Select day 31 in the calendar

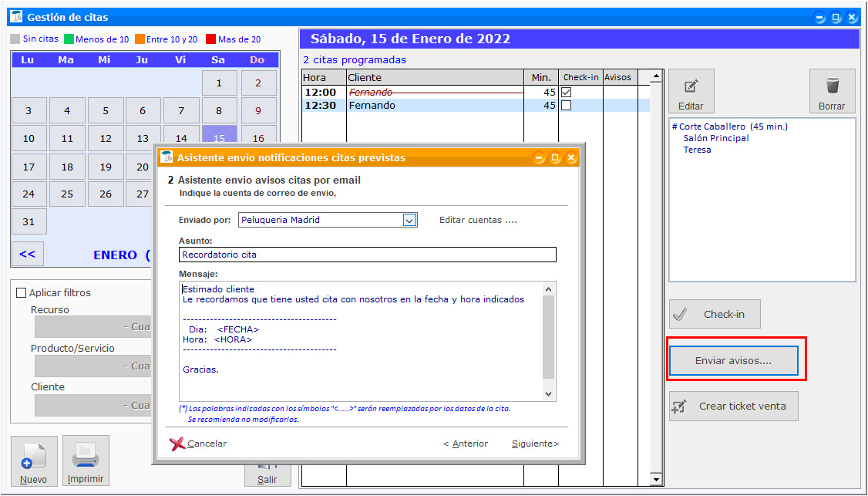point(29,221)
